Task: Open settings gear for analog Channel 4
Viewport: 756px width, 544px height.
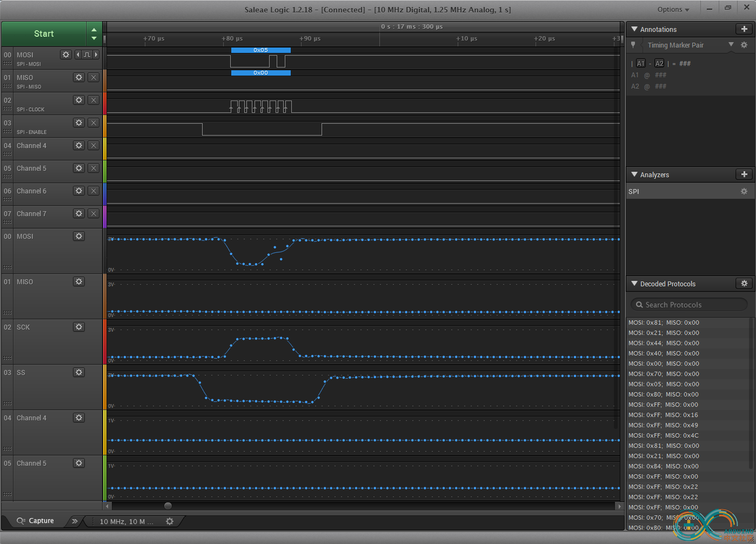Action: click(x=79, y=418)
